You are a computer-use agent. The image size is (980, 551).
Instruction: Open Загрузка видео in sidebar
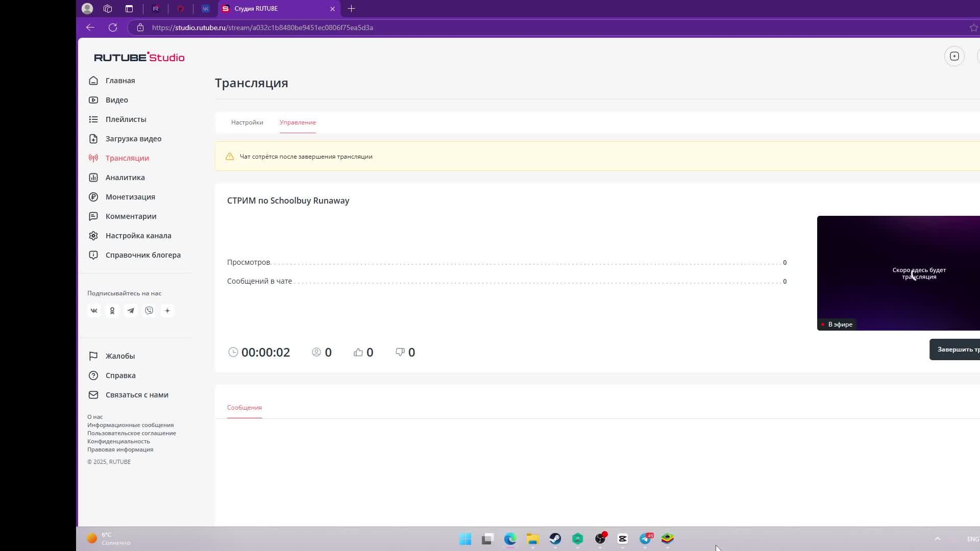point(133,139)
